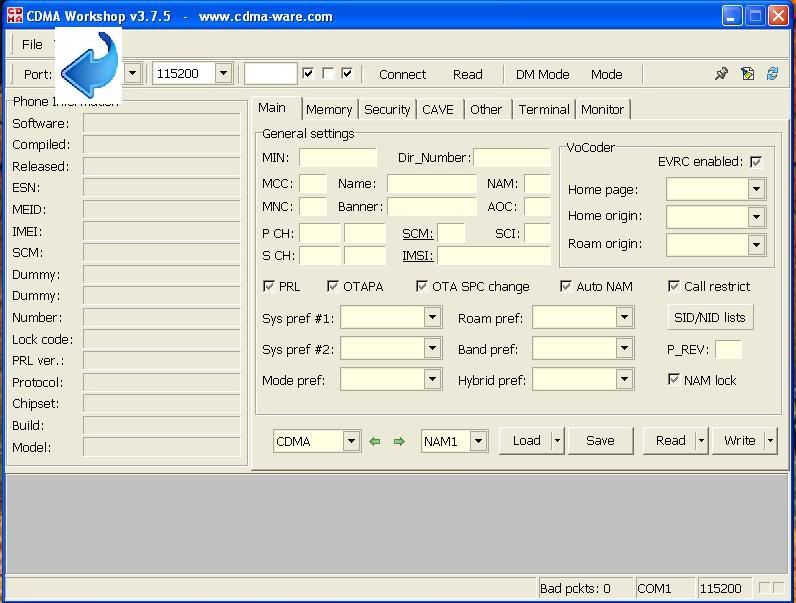
Task: Toggle the third toolbar checkbox before Connect
Action: pyautogui.click(x=347, y=74)
